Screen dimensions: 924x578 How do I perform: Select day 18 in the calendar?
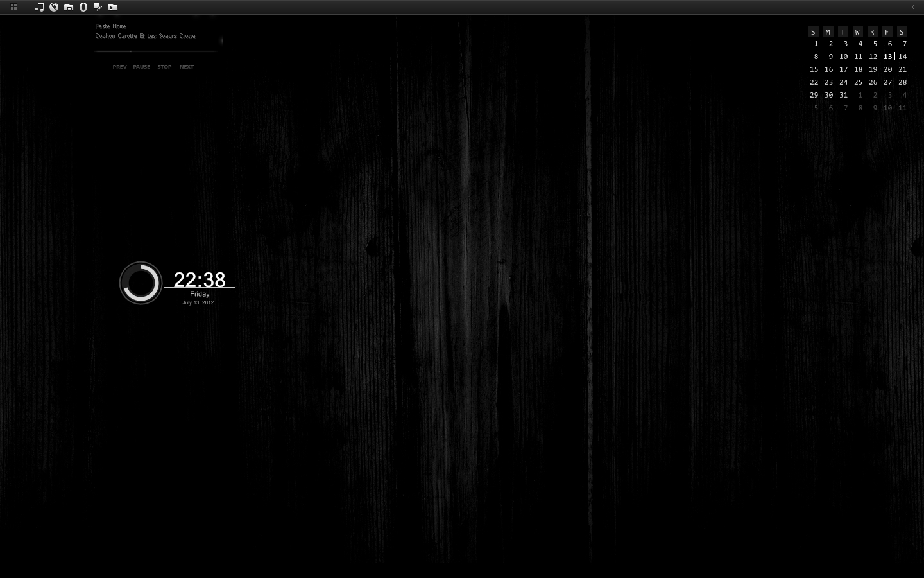click(859, 69)
